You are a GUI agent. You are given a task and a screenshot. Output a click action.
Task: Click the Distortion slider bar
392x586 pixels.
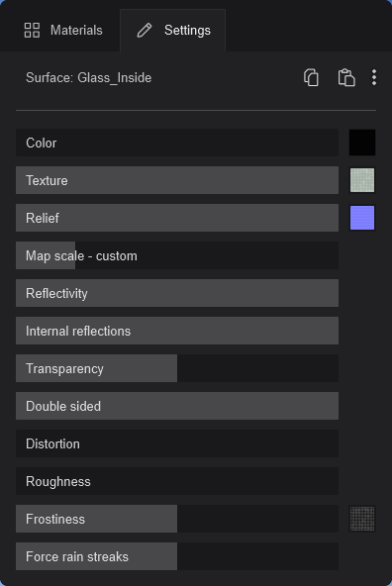(177, 443)
